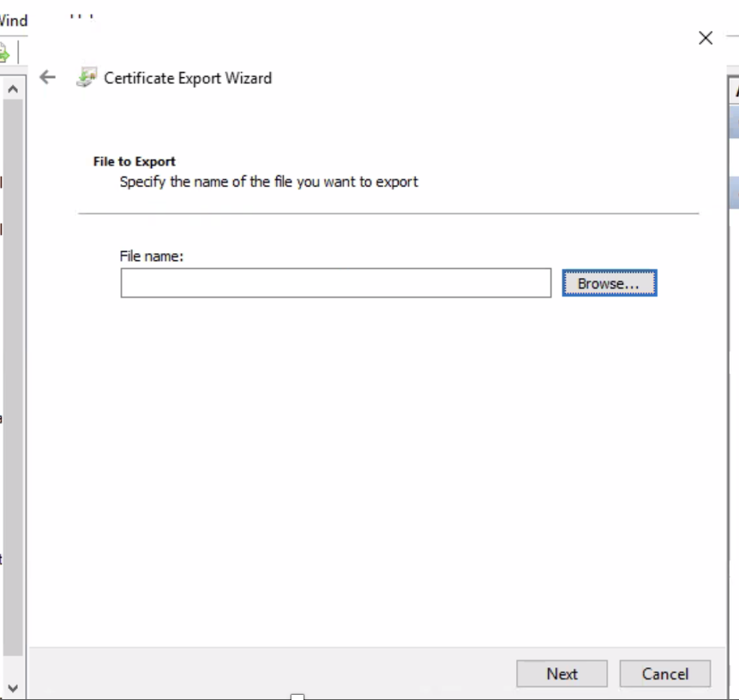Click the green arrow toolbar icon behind the wizard
Viewport: 739px width, 700px height.
[4, 53]
